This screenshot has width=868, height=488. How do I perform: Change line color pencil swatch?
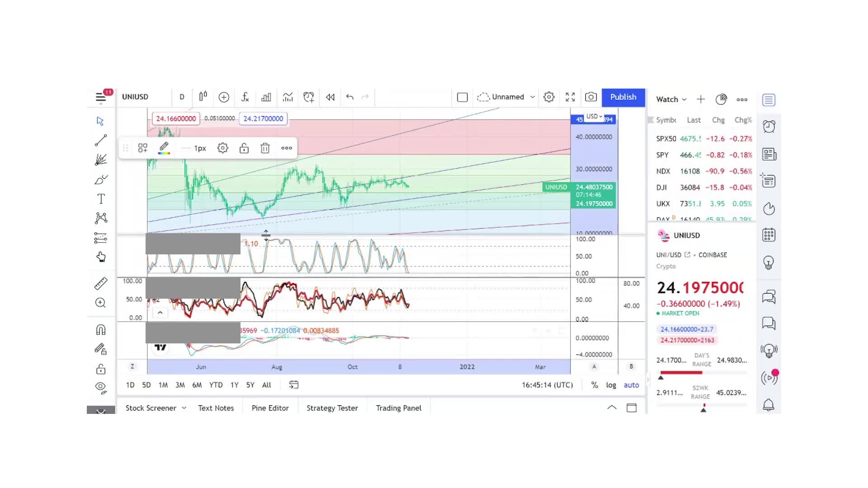point(164,148)
